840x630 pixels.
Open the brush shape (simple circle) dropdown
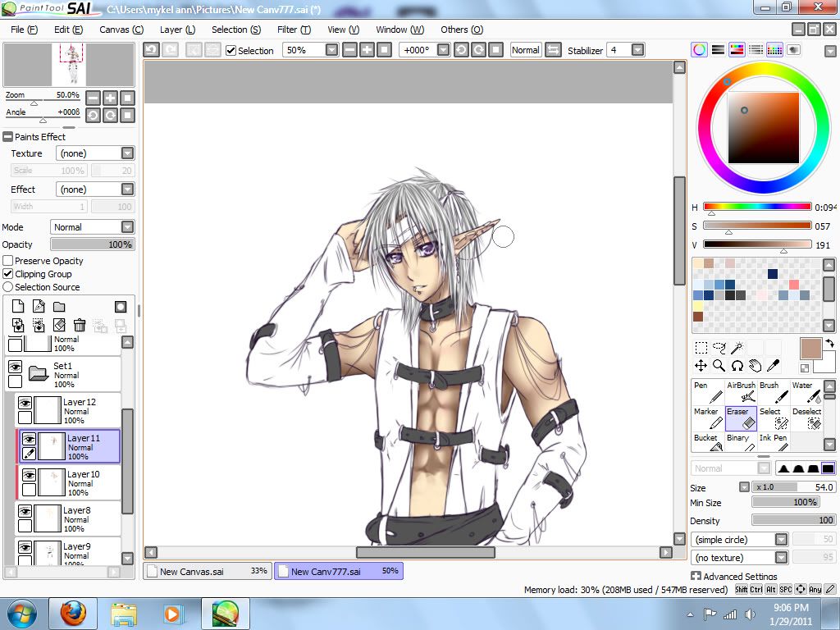pos(740,540)
